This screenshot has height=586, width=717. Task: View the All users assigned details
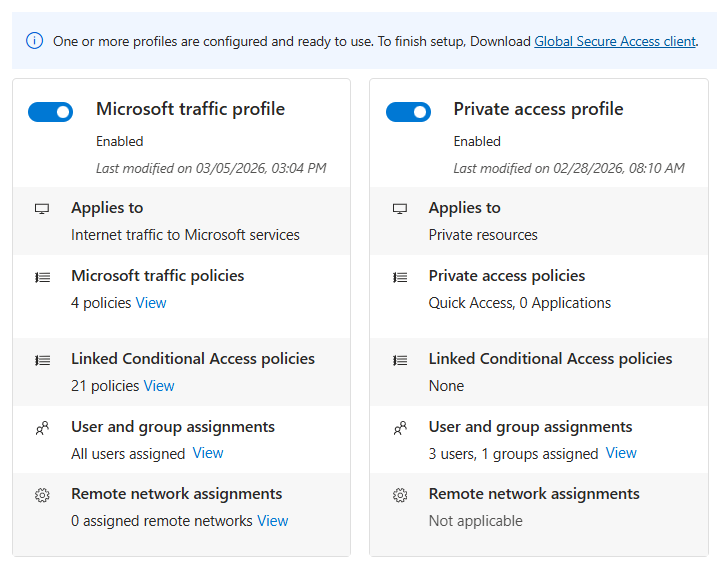pos(208,453)
